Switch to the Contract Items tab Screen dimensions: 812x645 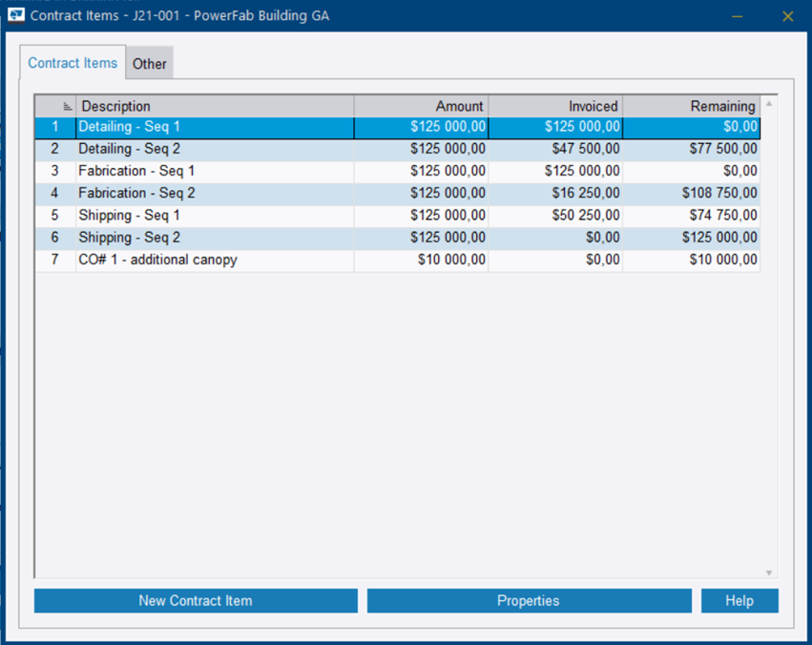tap(73, 63)
